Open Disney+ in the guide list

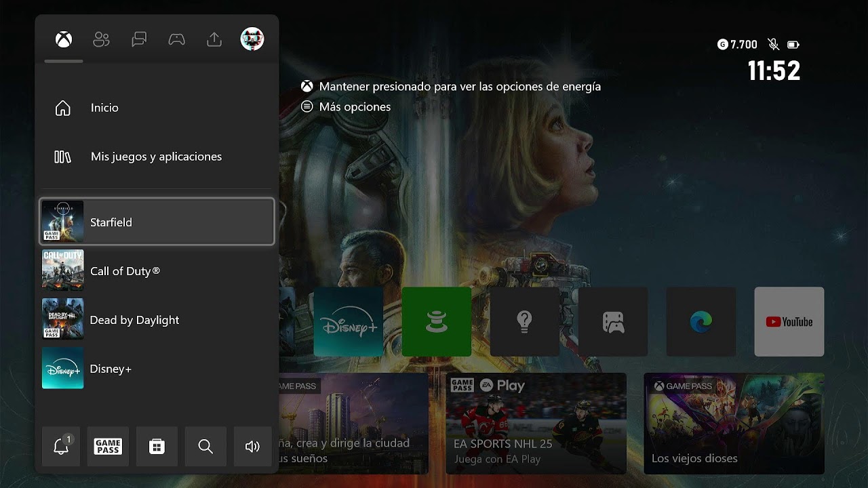coord(157,368)
